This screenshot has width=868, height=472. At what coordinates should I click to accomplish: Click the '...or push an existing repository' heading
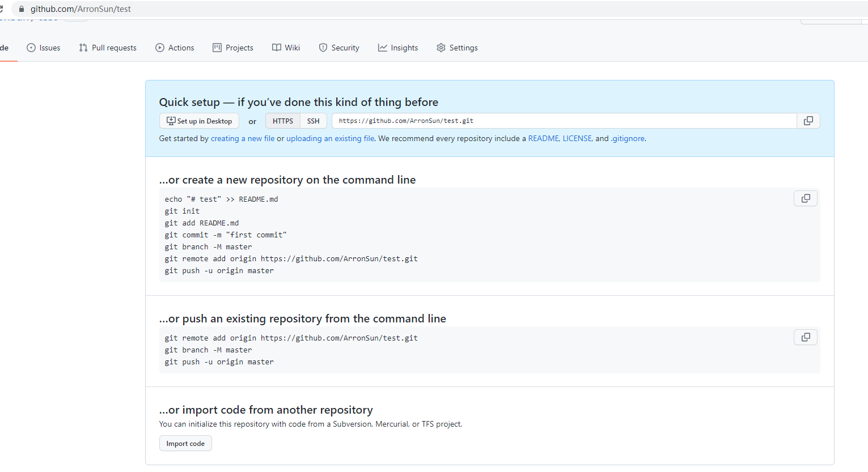[x=303, y=318]
